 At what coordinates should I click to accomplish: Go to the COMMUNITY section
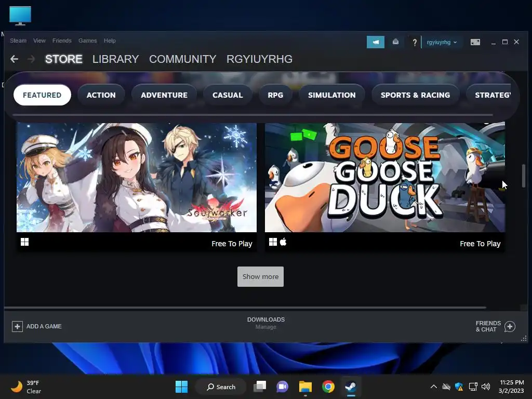pyautogui.click(x=182, y=59)
